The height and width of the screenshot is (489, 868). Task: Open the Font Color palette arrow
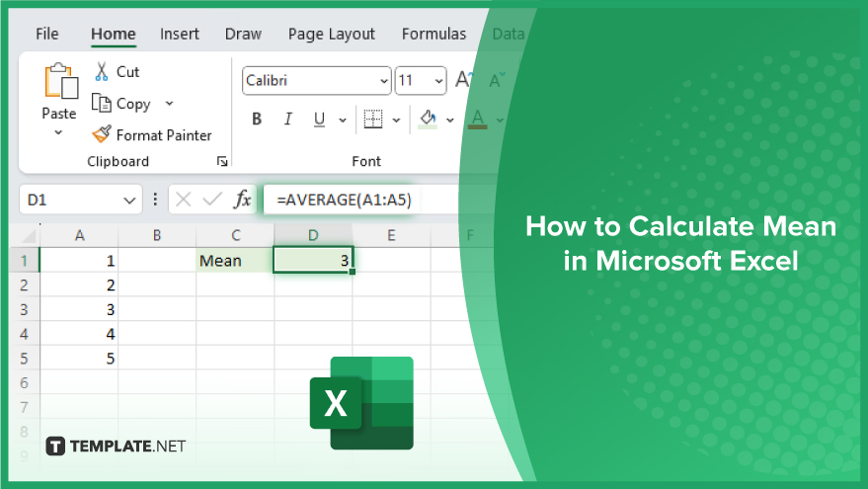(500, 120)
